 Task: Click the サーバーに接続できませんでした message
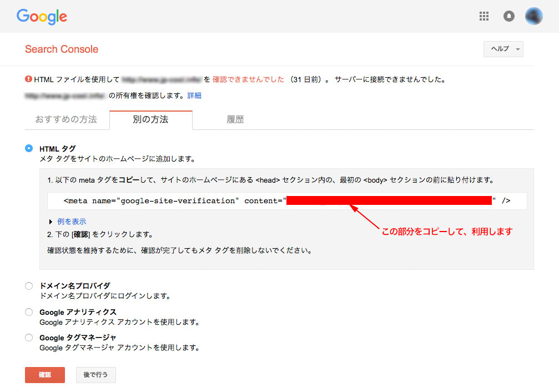point(391,79)
